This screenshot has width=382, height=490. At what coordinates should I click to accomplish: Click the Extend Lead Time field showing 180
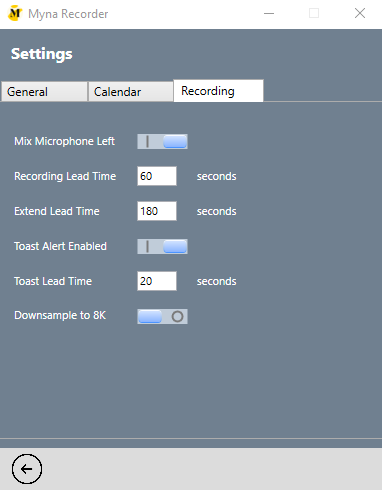(157, 211)
